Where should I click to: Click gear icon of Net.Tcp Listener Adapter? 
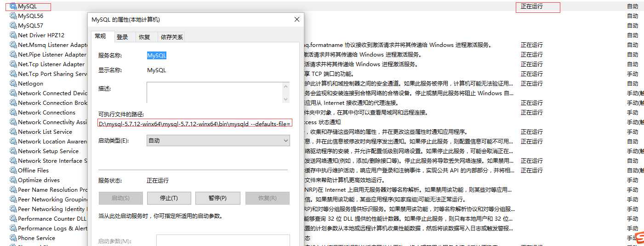tap(13, 64)
